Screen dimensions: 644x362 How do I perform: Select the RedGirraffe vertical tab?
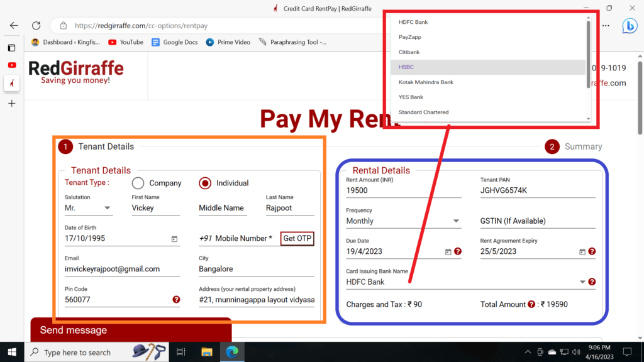pos(12,84)
